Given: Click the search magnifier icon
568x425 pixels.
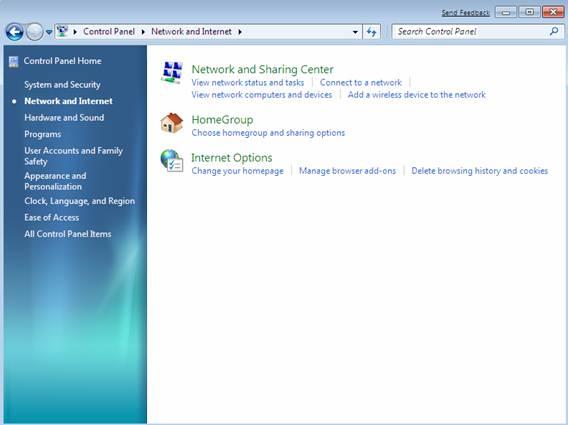Looking at the screenshot, I should tap(554, 32).
